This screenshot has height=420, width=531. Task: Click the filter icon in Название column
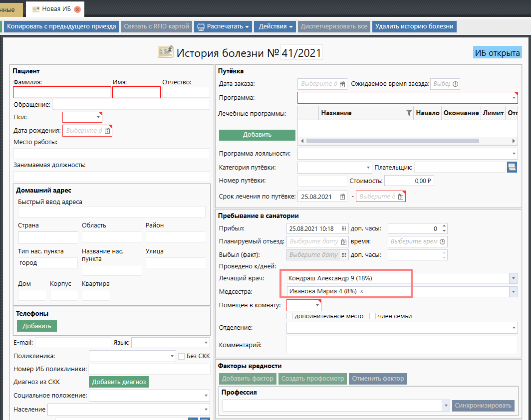tap(409, 113)
